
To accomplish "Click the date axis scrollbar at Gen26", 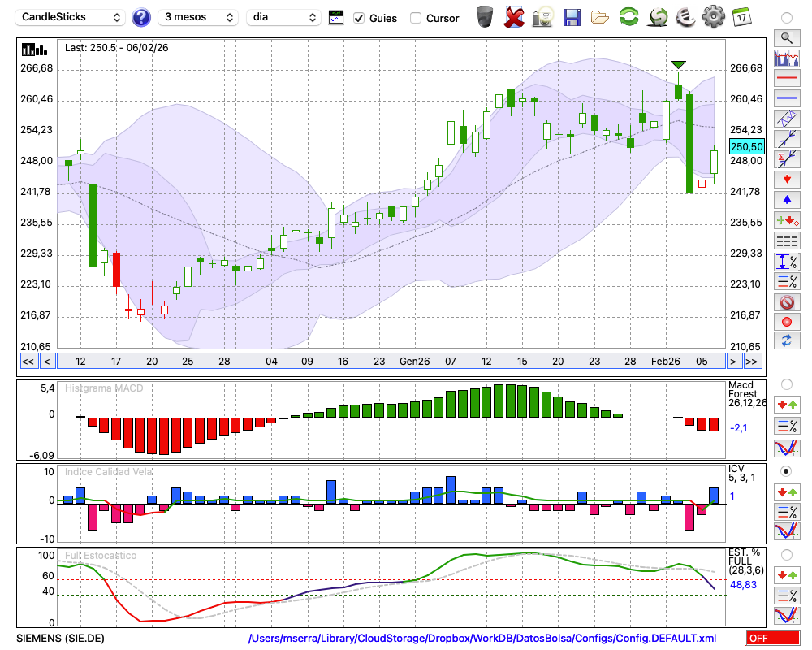I will click(x=414, y=362).
